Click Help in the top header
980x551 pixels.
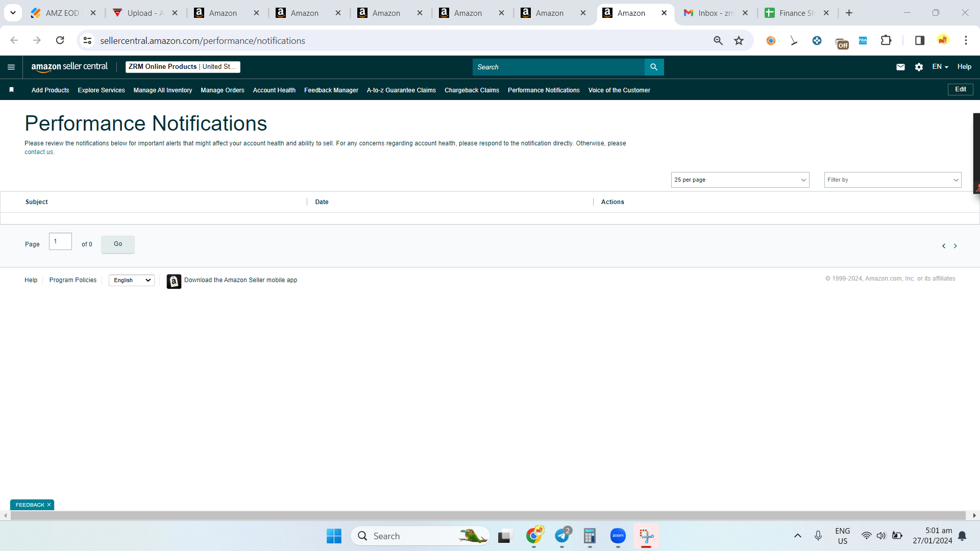click(x=964, y=67)
